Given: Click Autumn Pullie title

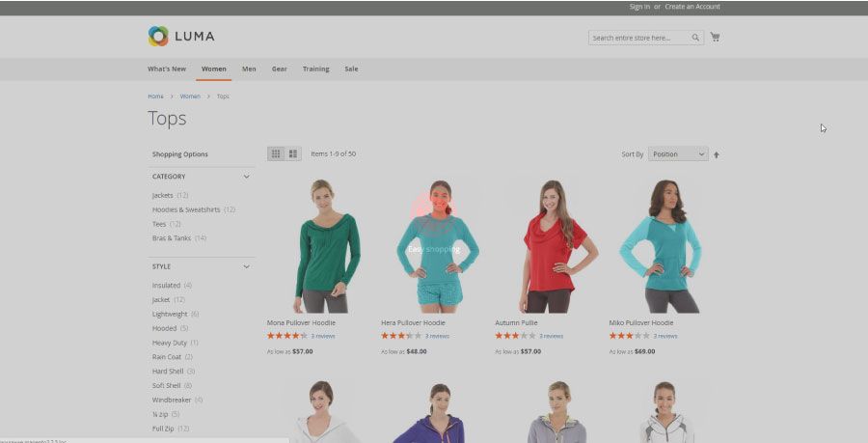Looking at the screenshot, I should click(516, 322).
